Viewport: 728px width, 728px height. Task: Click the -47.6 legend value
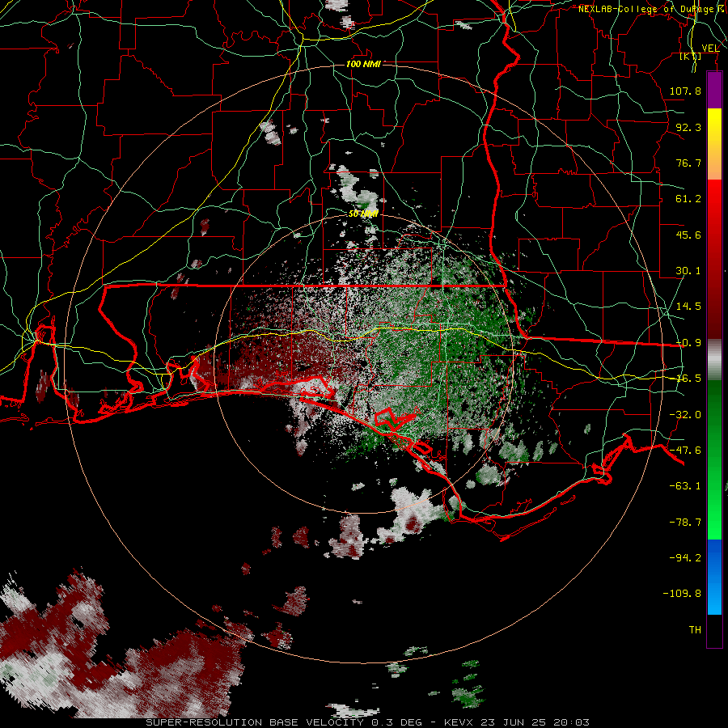[x=685, y=451]
